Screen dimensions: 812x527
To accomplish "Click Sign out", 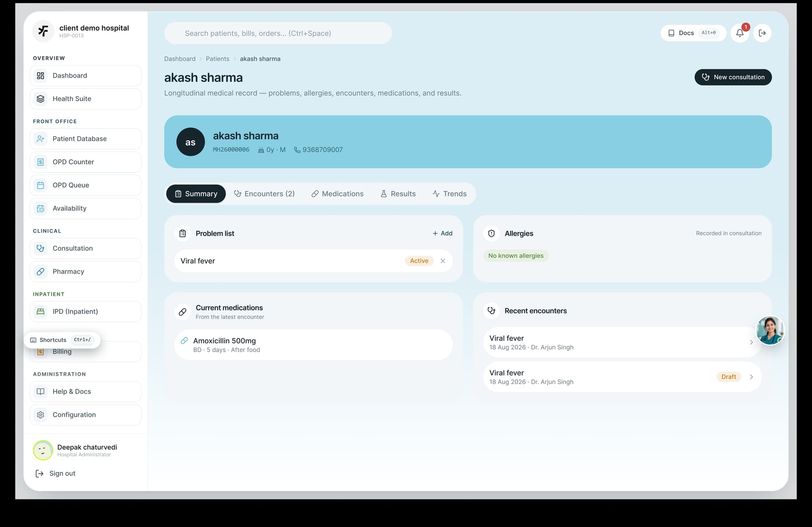I will point(56,473).
